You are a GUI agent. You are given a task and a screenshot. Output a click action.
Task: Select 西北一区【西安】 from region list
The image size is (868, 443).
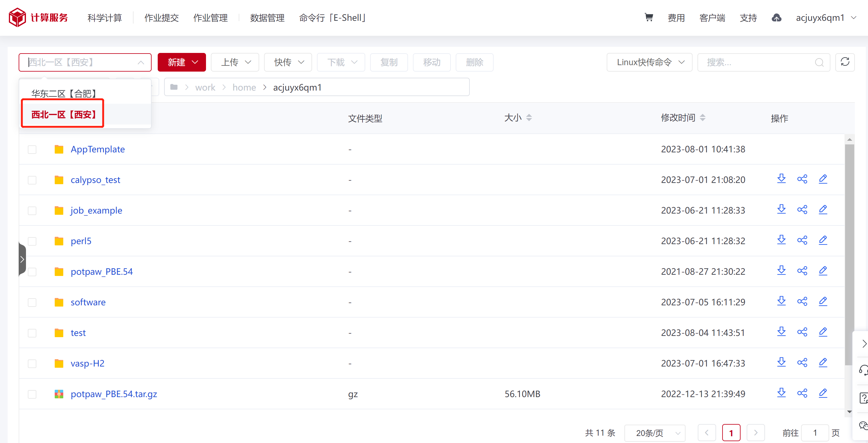[x=85, y=114]
